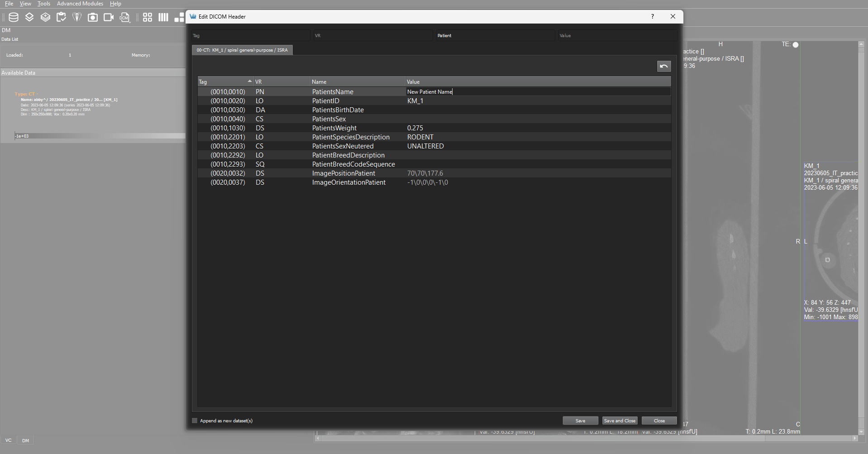Click the Name filter field containing Patient
Image resolution: width=868 pixels, height=454 pixels.
[495, 35]
